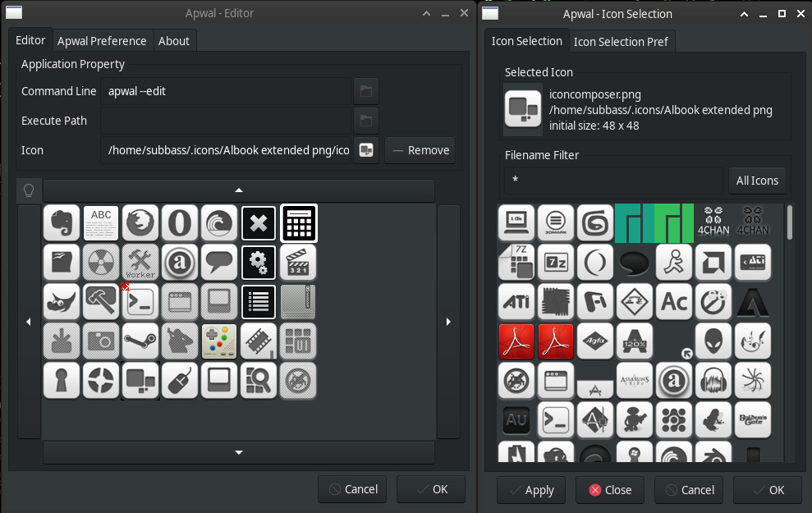Screen dimensions: 812x513
Task: Open the Apwal Preference tab
Action: point(102,41)
